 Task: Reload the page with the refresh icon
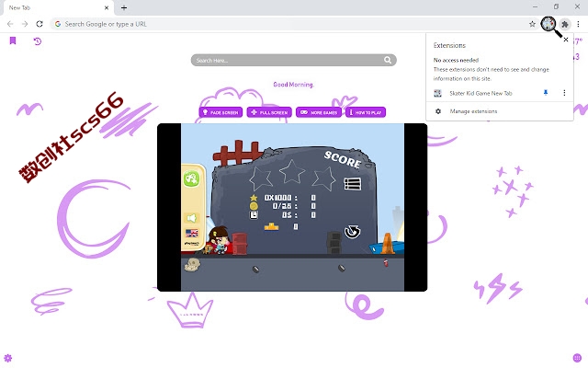40,24
